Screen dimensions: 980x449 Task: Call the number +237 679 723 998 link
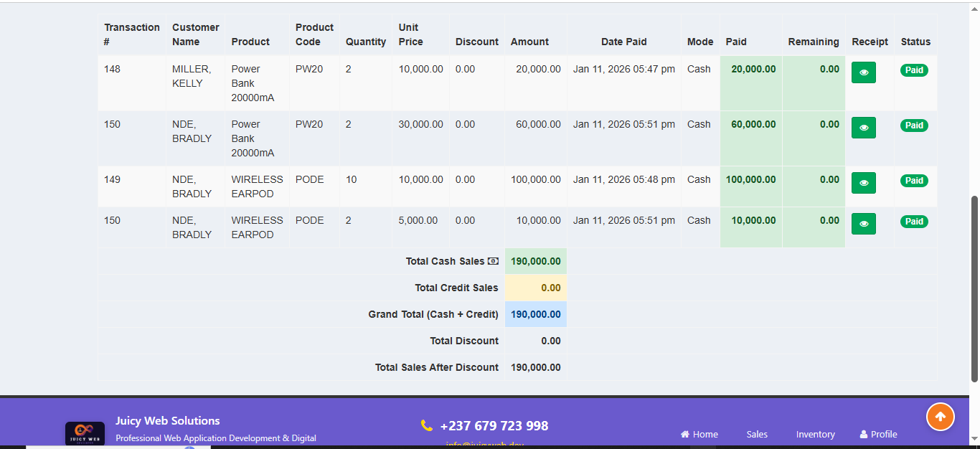pyautogui.click(x=494, y=425)
